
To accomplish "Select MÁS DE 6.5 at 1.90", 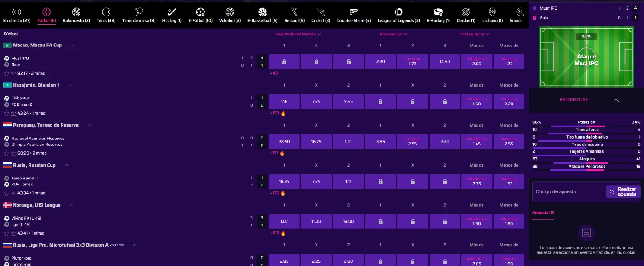I will (477, 221).
